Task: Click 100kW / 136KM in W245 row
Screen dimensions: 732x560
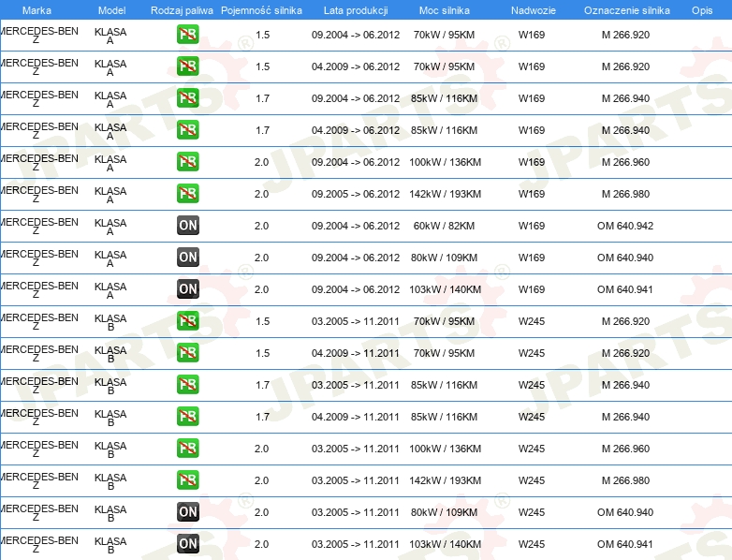Action: click(445, 449)
